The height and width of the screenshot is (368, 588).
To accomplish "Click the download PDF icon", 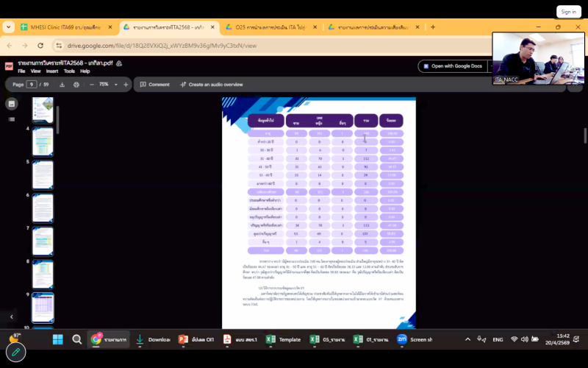I will [x=62, y=85].
